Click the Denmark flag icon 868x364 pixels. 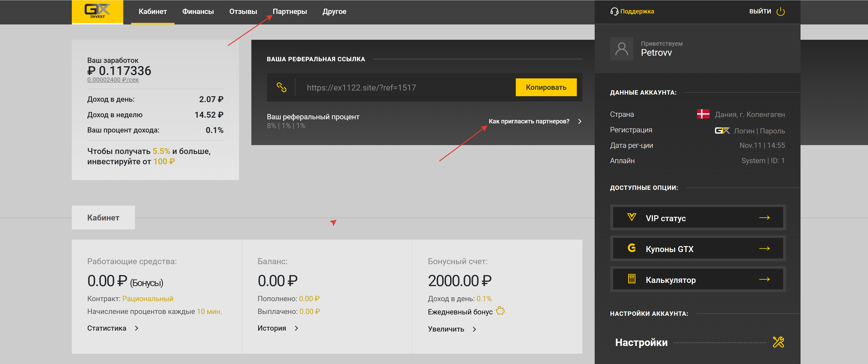coord(703,114)
